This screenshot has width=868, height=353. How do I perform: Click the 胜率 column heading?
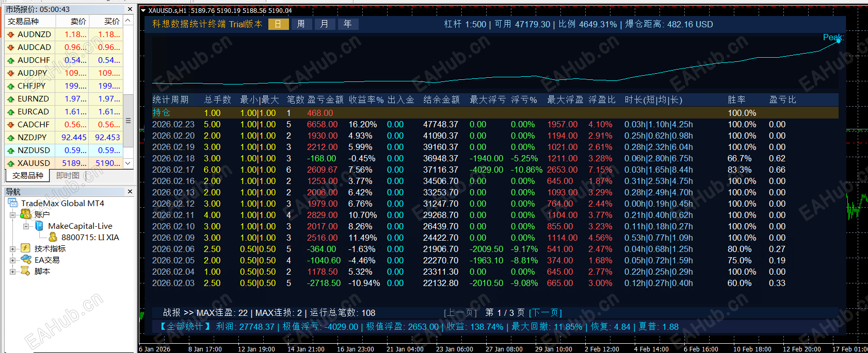pyautogui.click(x=736, y=99)
